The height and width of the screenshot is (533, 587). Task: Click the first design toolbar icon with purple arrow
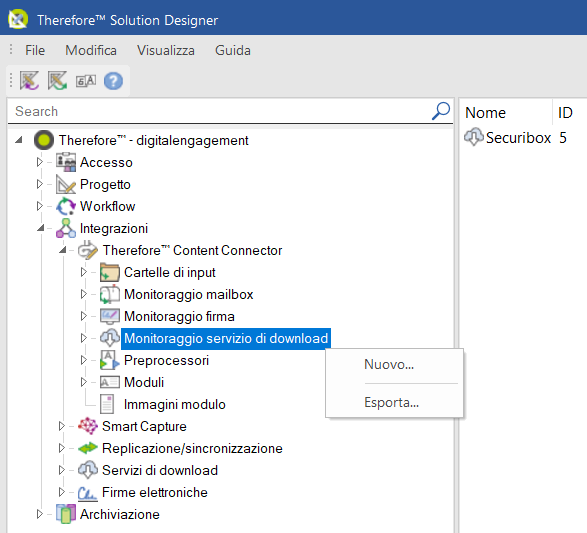(30, 80)
